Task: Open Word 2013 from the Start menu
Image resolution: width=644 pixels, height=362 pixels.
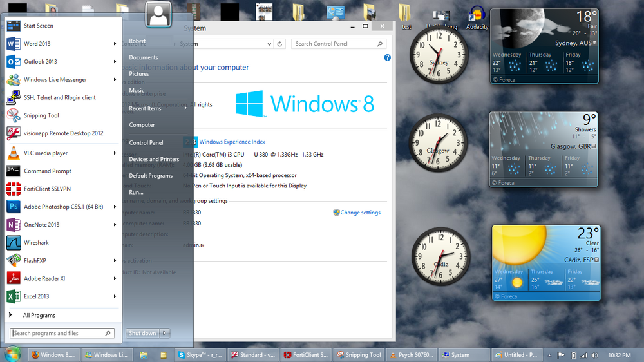Action: click(x=62, y=44)
